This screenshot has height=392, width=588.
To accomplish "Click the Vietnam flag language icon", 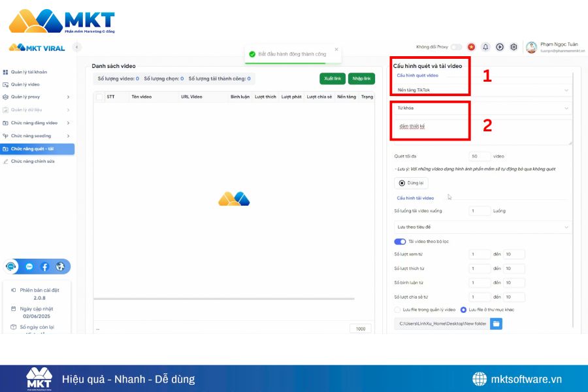I will (471, 47).
